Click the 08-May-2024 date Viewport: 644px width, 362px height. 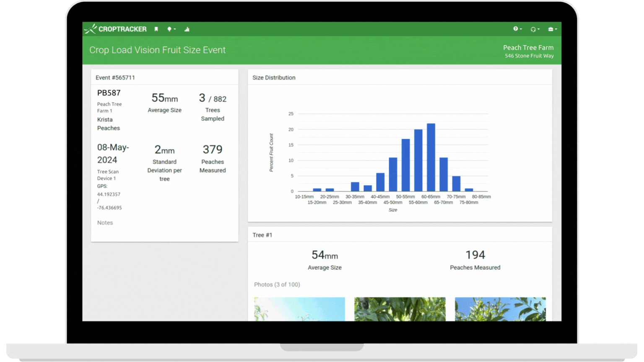tap(113, 153)
